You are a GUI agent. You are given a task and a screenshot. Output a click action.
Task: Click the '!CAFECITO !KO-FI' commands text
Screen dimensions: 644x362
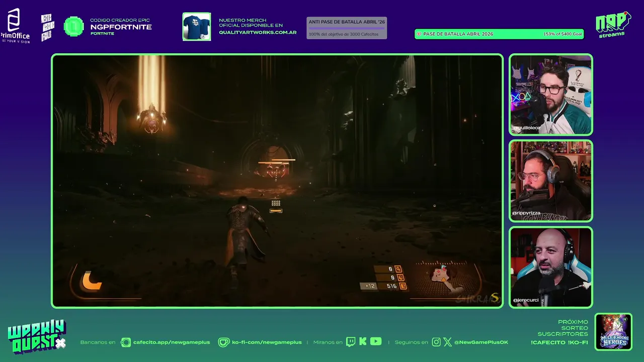coord(559,342)
